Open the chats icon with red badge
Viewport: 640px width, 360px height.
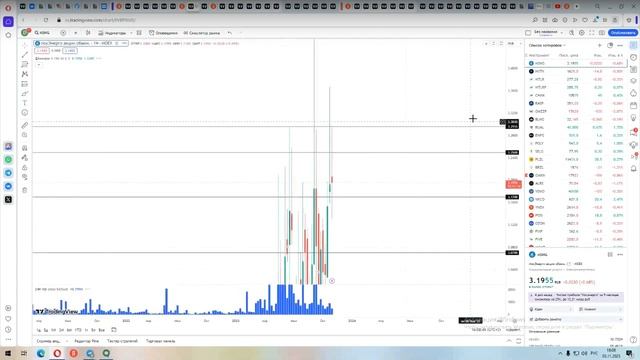click(633, 132)
